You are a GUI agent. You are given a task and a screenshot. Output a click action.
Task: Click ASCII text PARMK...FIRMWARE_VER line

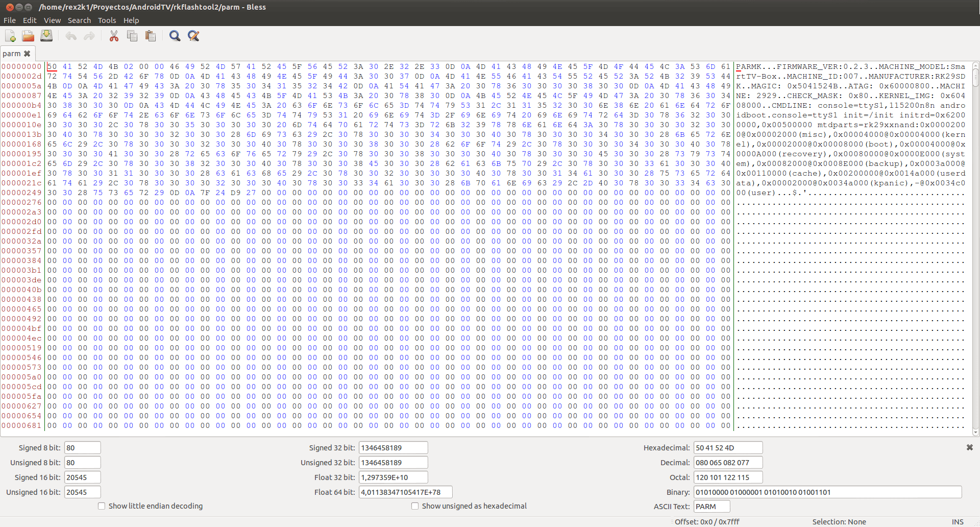(x=850, y=66)
